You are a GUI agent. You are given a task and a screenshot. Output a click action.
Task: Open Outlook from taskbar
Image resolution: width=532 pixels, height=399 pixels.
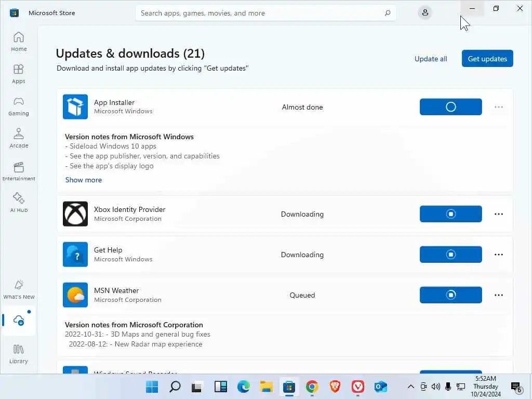point(381,387)
